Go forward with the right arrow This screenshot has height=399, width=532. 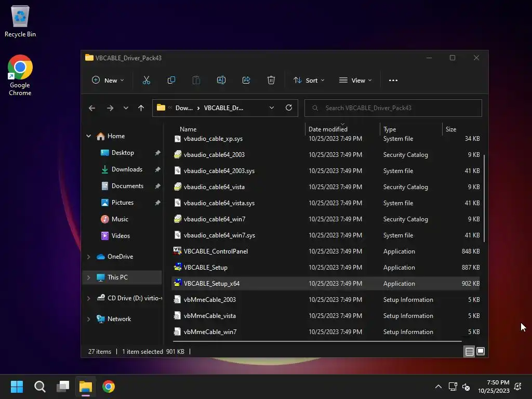coord(110,108)
